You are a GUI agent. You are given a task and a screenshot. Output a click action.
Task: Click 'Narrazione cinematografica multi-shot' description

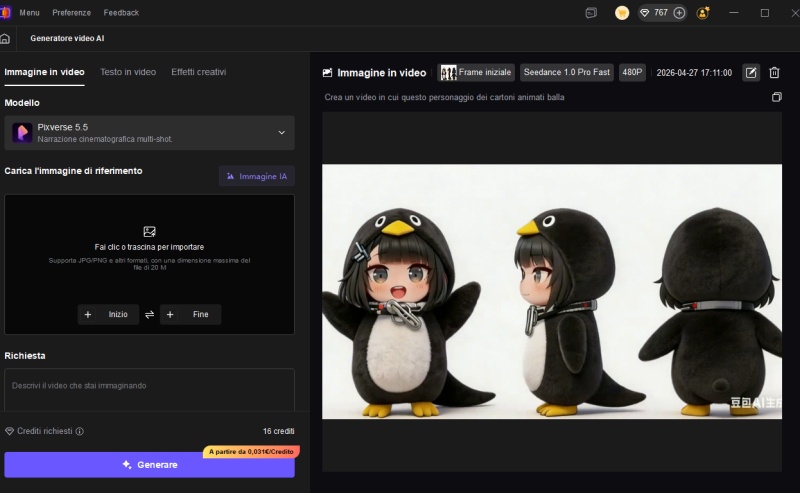click(105, 139)
